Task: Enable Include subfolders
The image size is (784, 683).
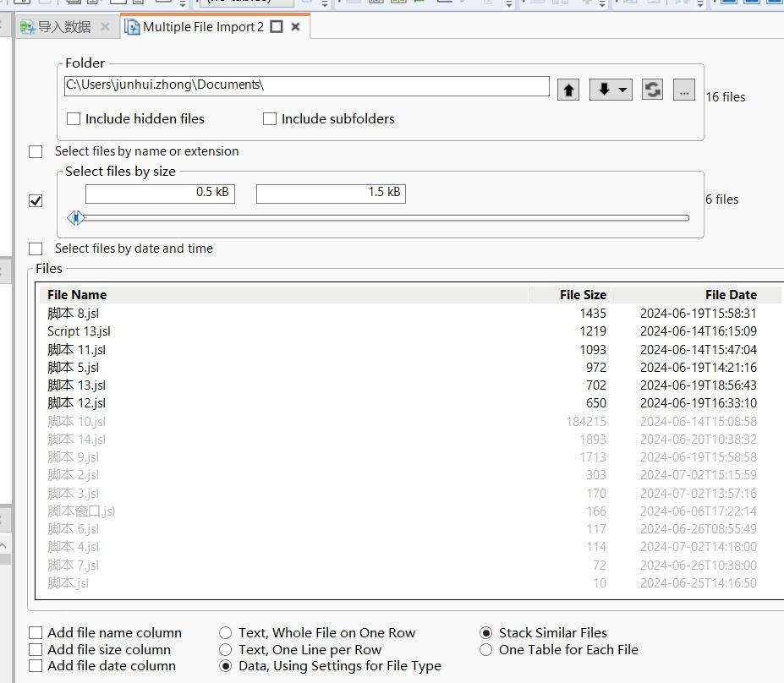Action: (x=270, y=119)
